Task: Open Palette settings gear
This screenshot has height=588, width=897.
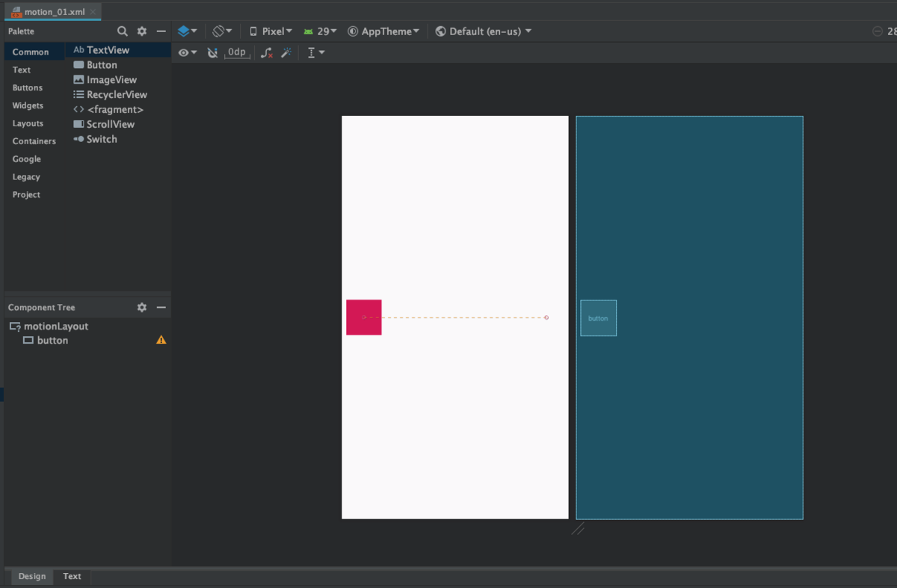Action: 142,31
